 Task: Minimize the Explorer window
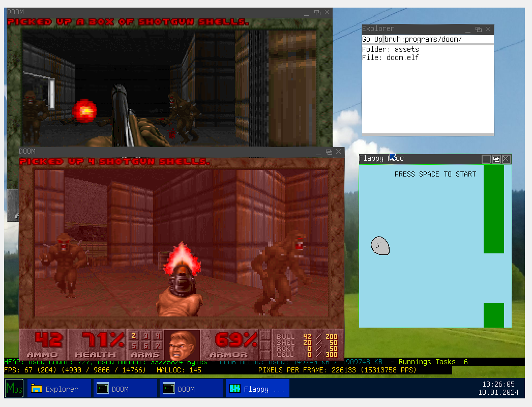pos(468,30)
